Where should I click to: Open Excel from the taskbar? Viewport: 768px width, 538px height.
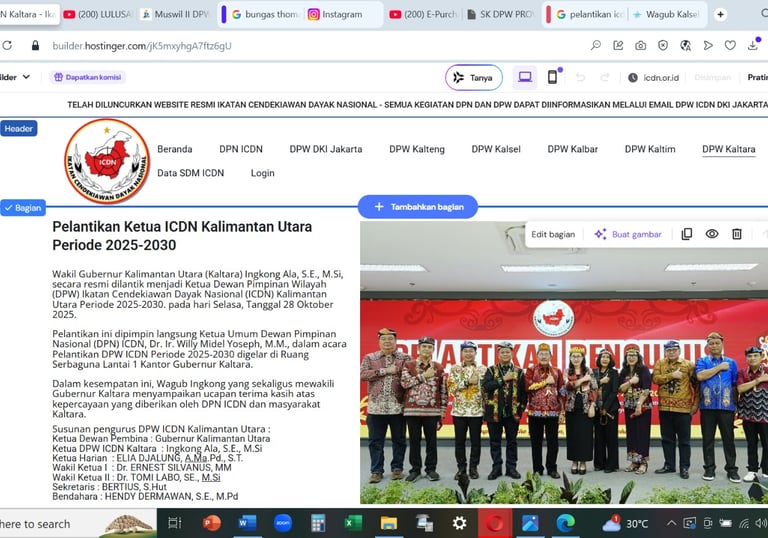point(353,523)
